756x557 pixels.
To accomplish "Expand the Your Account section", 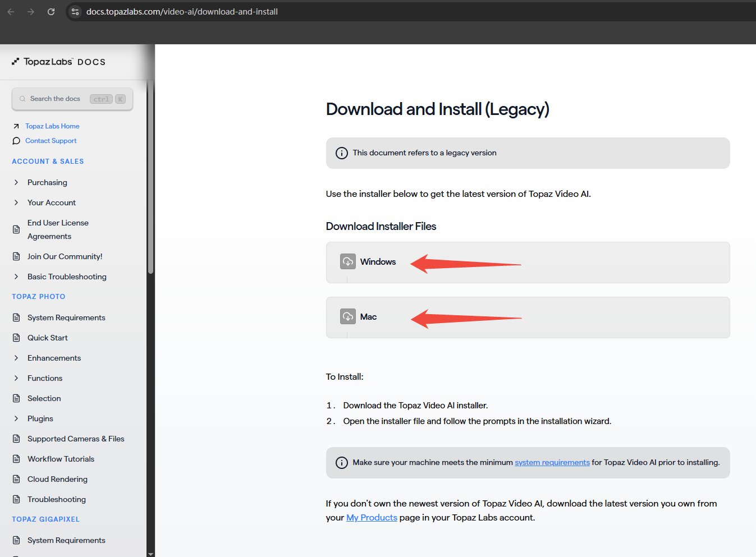I will tap(16, 202).
